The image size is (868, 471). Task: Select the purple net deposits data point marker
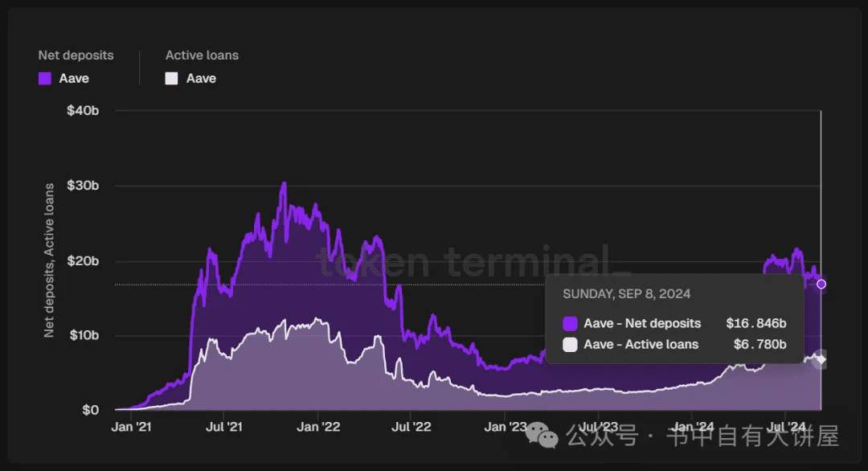point(821,284)
